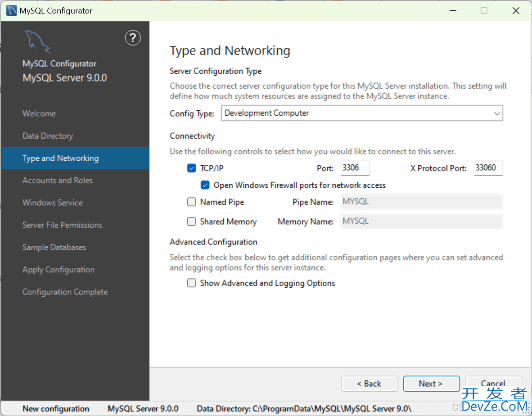Toggle Open Windows Firewall ports checkbox
This screenshot has width=532, height=416.
[x=205, y=185]
